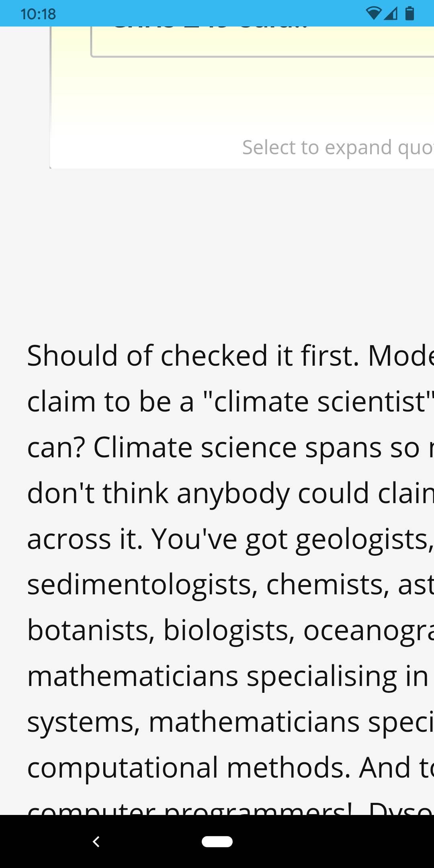
Task: Tap the line 'computational methods. And'
Action: point(230,768)
